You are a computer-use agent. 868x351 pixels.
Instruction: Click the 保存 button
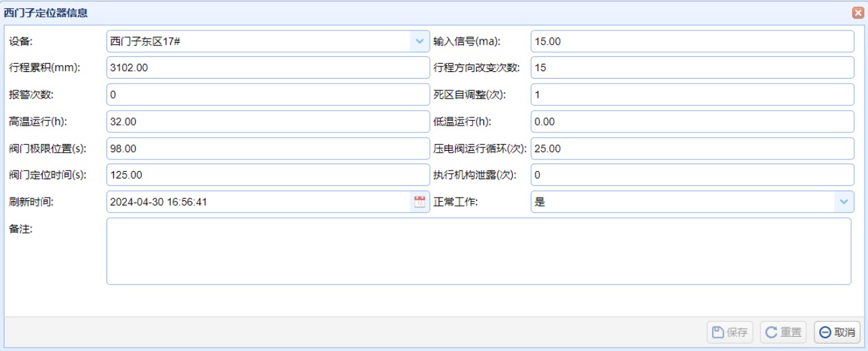[x=730, y=332]
